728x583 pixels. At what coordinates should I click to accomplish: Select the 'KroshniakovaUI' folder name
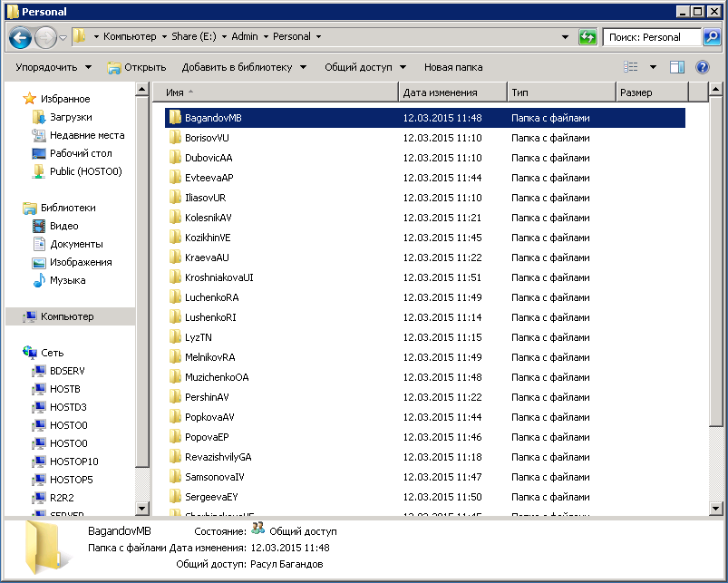218,277
